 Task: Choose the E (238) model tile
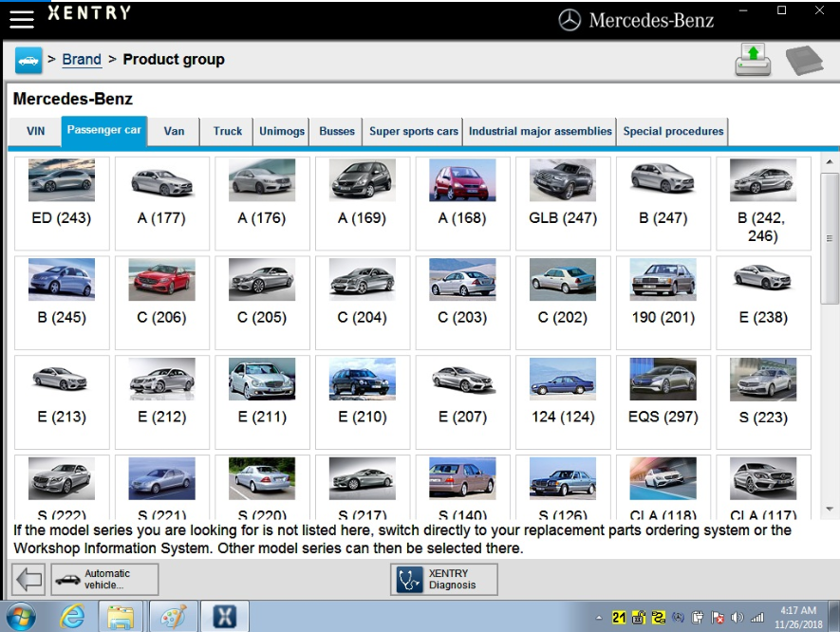(763, 303)
